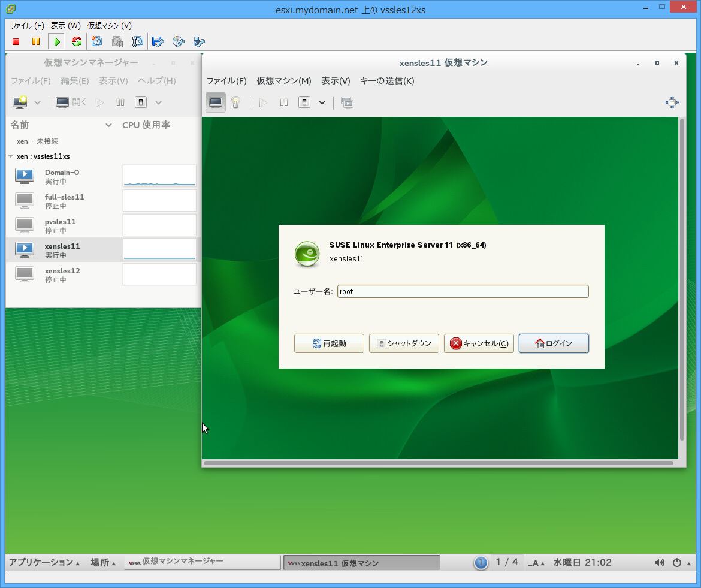Click the ログイン button
Screen dimensions: 701x588
click(554, 343)
